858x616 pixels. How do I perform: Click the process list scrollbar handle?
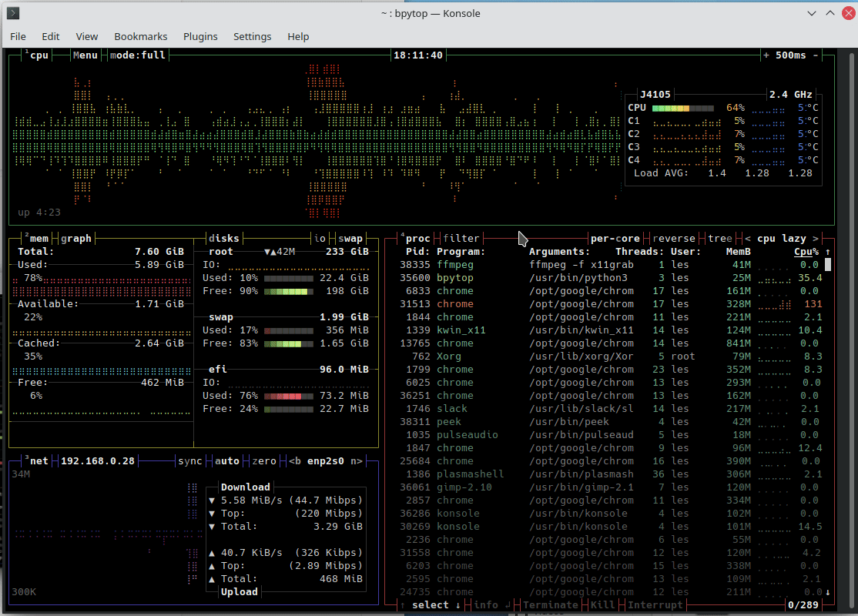pos(828,265)
